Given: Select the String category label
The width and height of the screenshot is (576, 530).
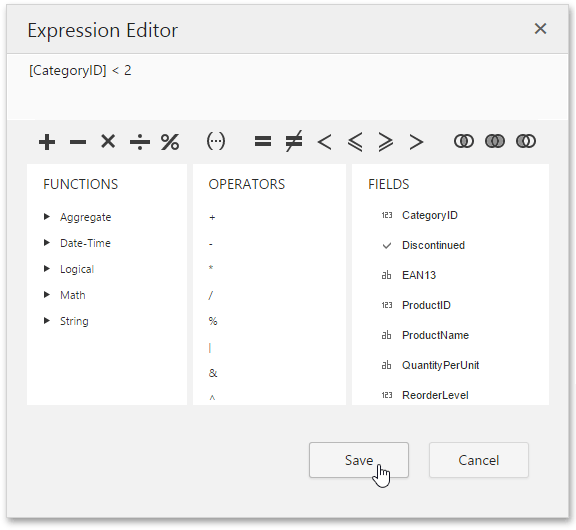Looking at the screenshot, I should (x=74, y=321).
